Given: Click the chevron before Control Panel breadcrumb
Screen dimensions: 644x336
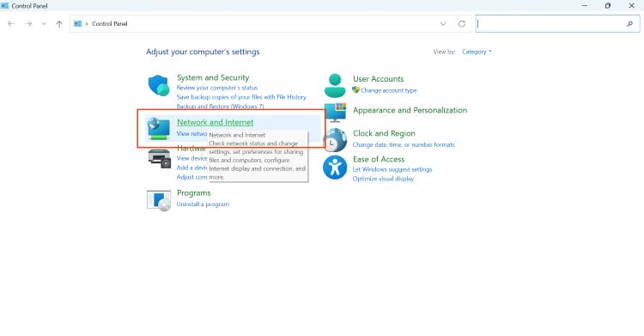Looking at the screenshot, I should tap(87, 24).
